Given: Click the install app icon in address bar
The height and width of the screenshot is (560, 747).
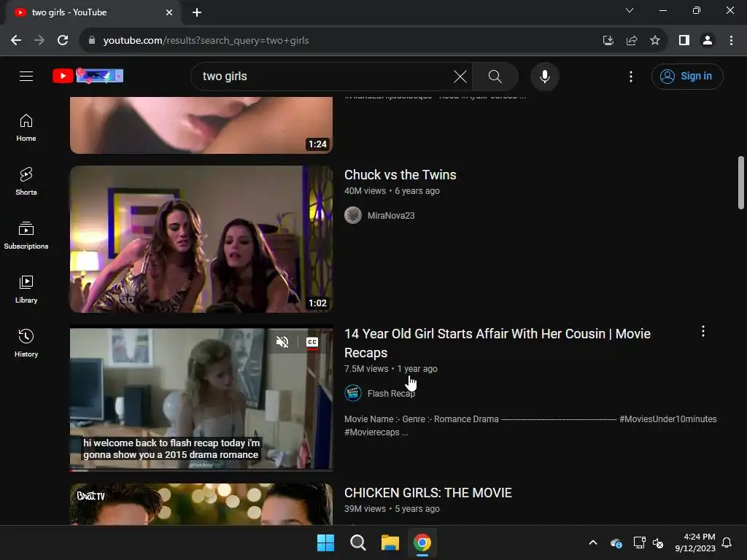Looking at the screenshot, I should tap(608, 41).
